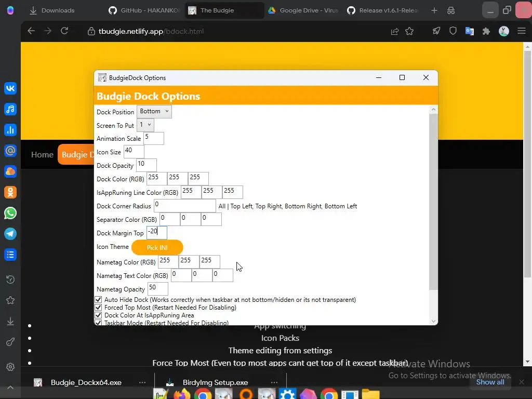Open sidebar settings gear
Screen dimensions: 532x399
(x=10, y=367)
